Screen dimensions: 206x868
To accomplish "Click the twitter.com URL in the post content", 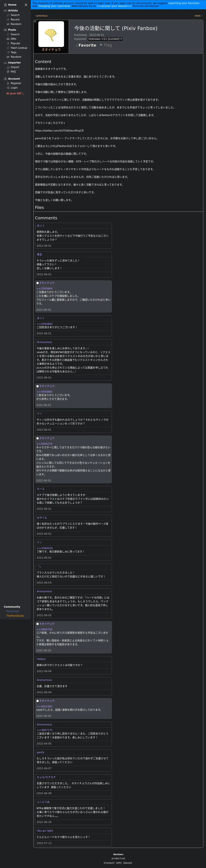I will click(x=59, y=131).
